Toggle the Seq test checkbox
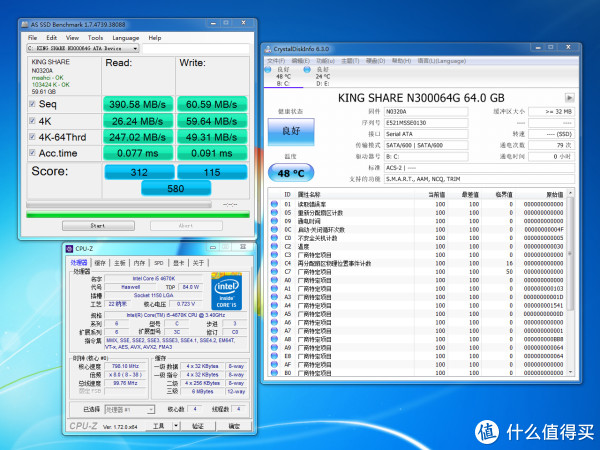The height and width of the screenshot is (450, 600). pos(33,104)
